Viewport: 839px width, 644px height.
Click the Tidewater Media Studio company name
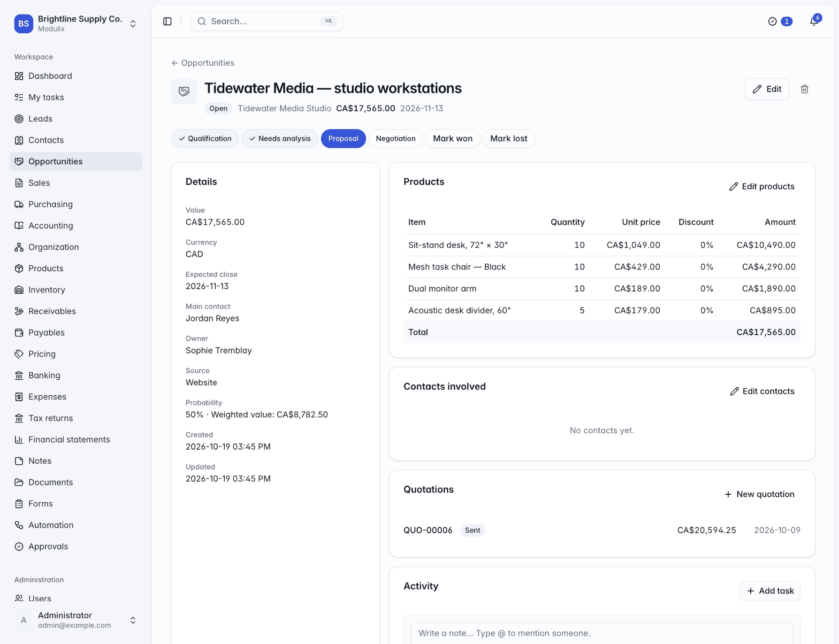[284, 108]
